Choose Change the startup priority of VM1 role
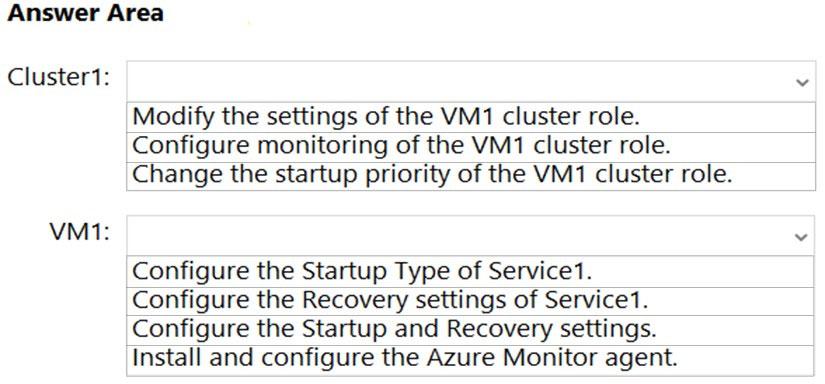Viewport: 825px width, 384px height. 471,176
